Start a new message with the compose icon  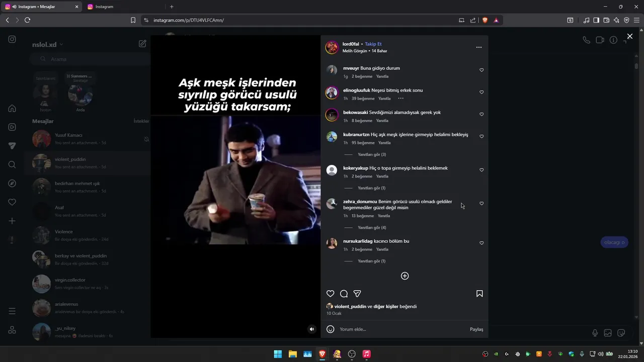click(x=142, y=44)
